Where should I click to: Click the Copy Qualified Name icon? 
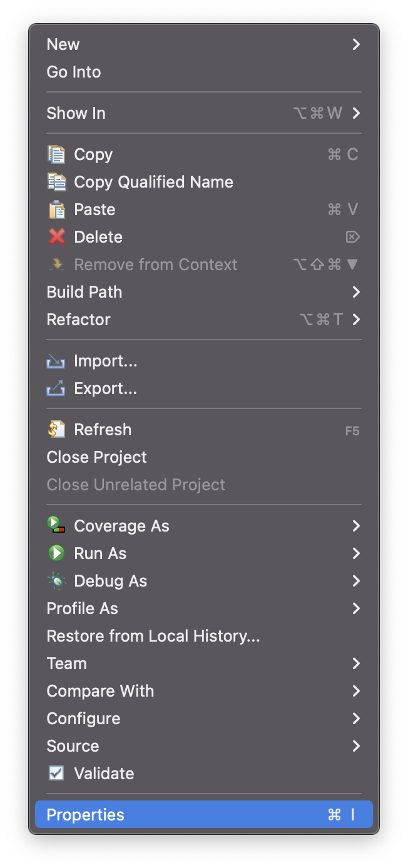(x=56, y=182)
